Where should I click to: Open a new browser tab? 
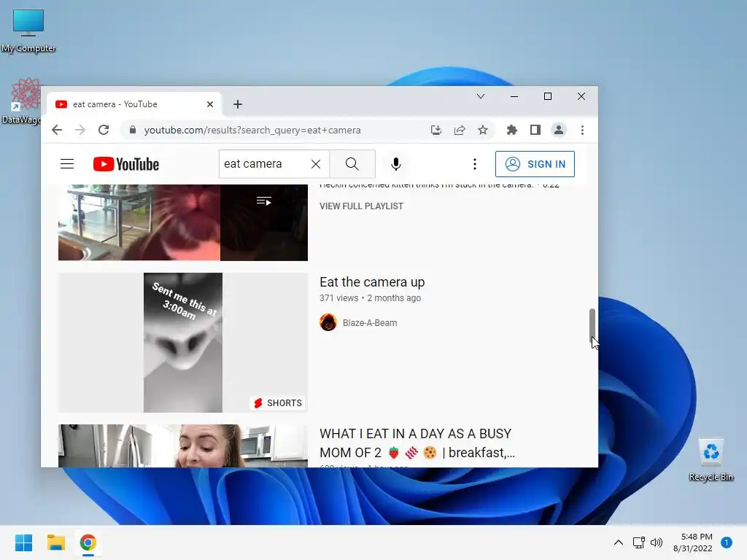tap(238, 104)
